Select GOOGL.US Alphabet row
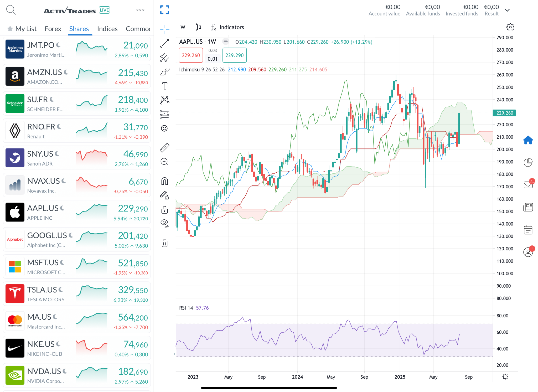The height and width of the screenshot is (392, 538). [x=77, y=239]
